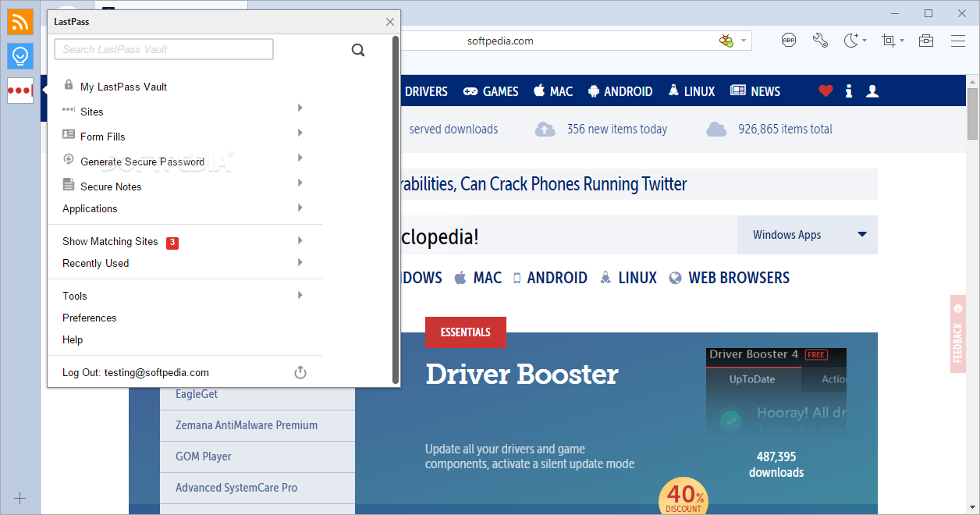Click the Linux penguin icon beside LINUX category
The width and height of the screenshot is (980, 515).
pos(605,278)
